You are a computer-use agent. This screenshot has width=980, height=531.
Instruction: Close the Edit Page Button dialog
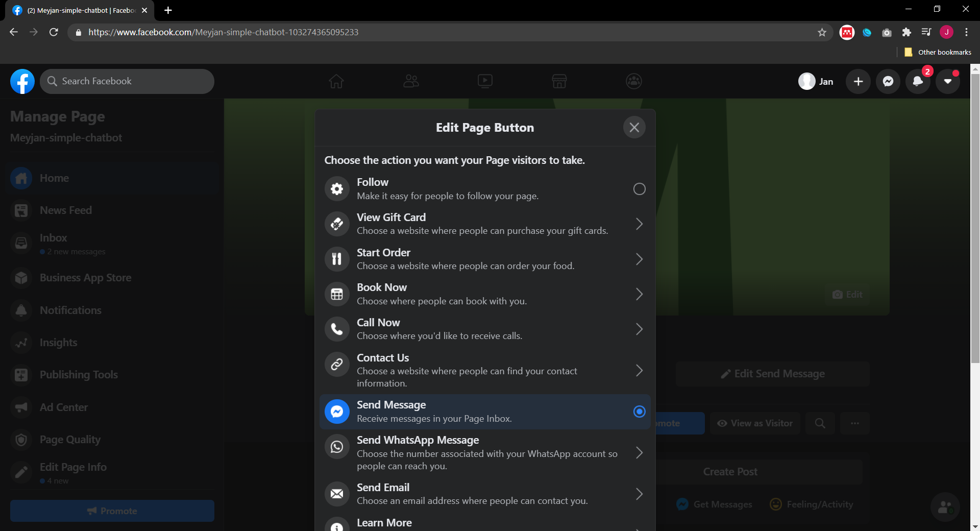[634, 128]
